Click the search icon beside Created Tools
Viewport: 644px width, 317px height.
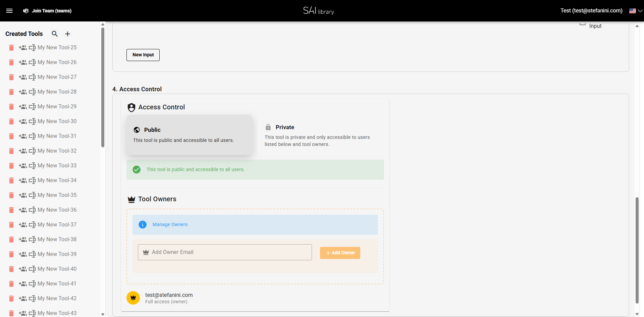pos(55,34)
